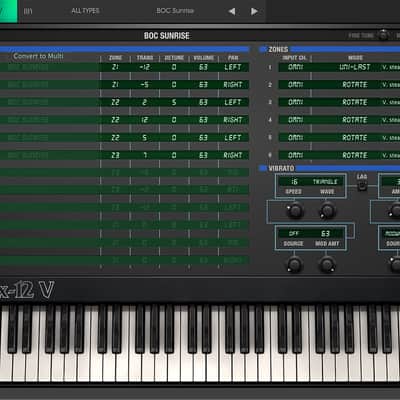The width and height of the screenshot is (400, 400).
Task: Select detune value 5 in third voice row
Action: pos(174,102)
